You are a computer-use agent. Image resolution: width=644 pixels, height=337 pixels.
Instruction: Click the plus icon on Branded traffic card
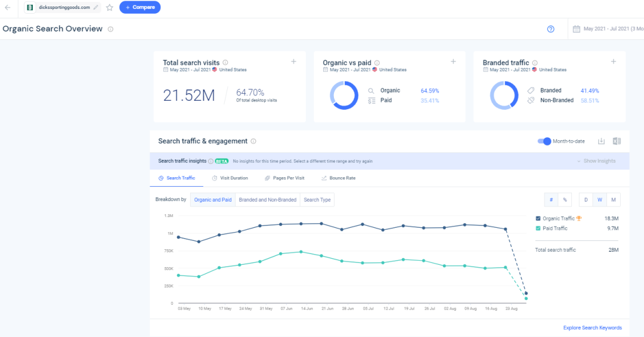613,61
